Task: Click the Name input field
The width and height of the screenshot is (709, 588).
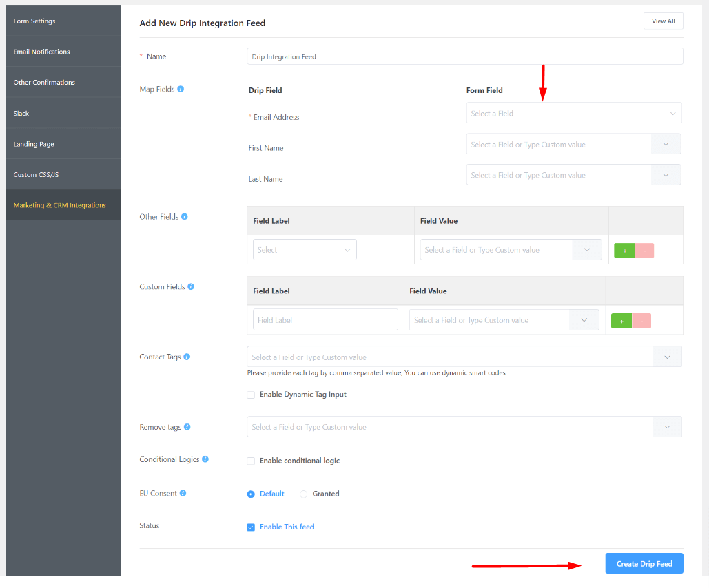Action: coord(465,56)
